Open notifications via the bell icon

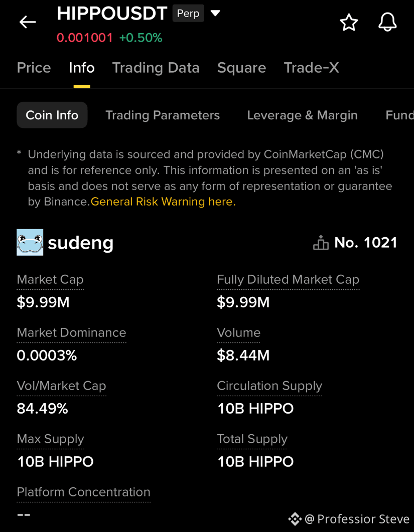click(x=387, y=22)
